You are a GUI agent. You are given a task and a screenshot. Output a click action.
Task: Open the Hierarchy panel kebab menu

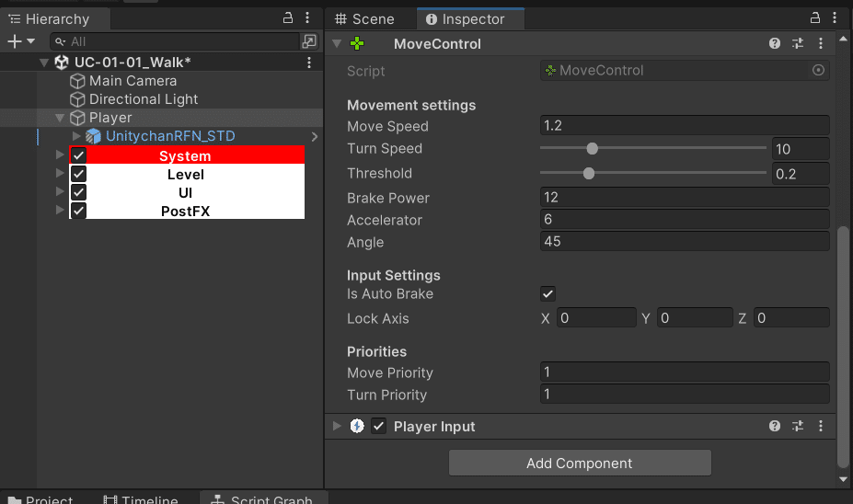[307, 18]
